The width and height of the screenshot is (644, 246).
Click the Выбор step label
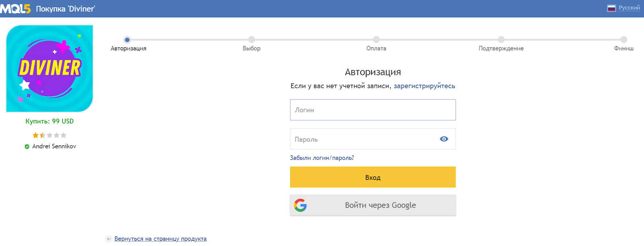(252, 48)
